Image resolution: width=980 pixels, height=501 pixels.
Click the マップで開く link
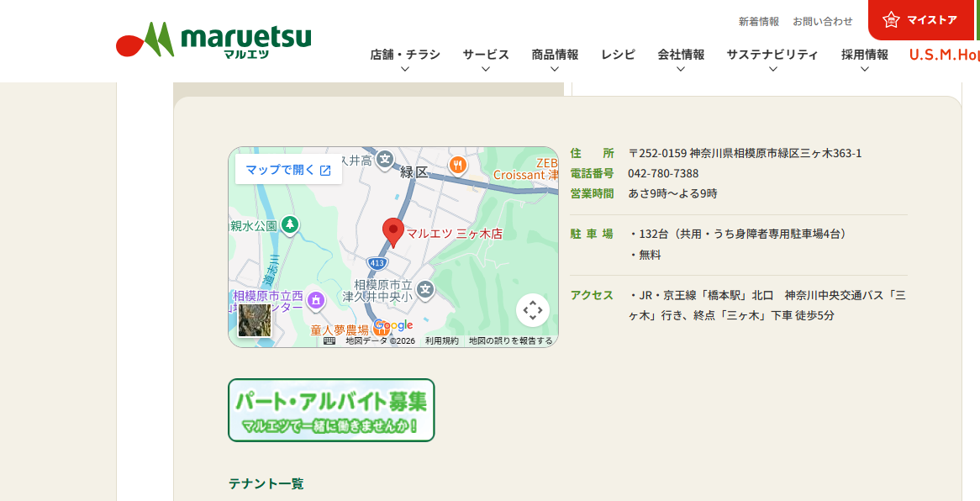(288, 170)
